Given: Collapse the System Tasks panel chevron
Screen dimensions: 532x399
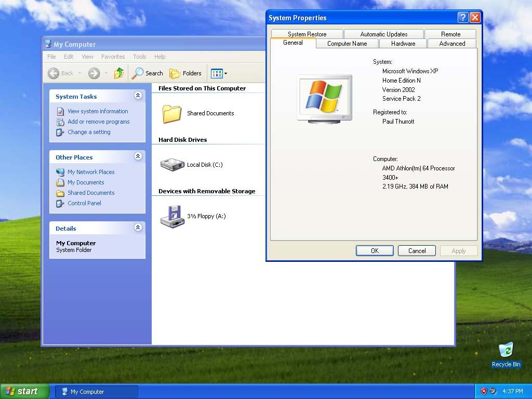Looking at the screenshot, I should click(138, 95).
